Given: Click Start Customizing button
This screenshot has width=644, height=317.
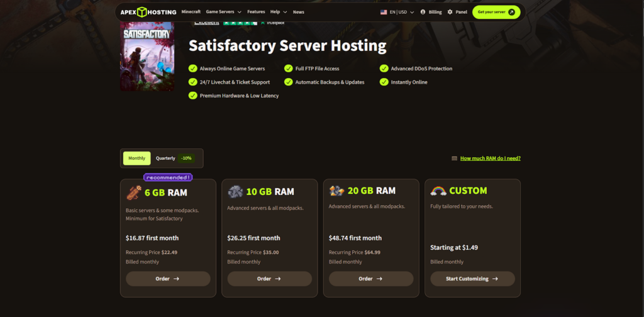Looking at the screenshot, I should (472, 279).
